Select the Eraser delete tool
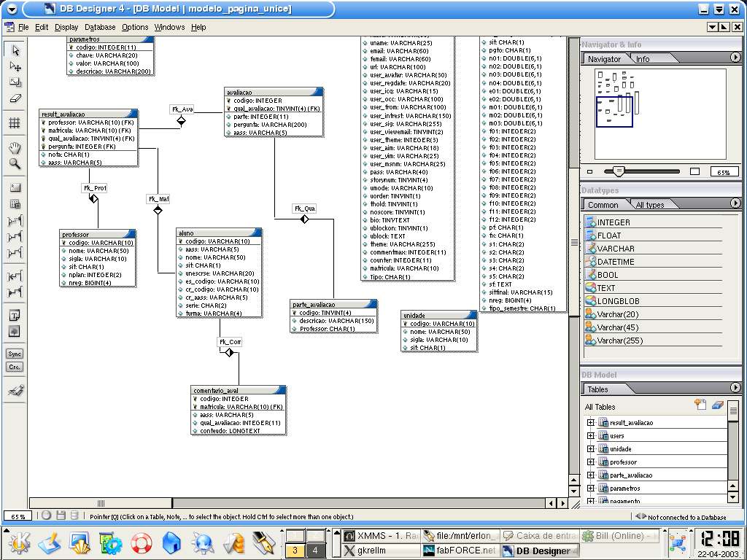Viewport: 747px width, 560px height. [15, 98]
